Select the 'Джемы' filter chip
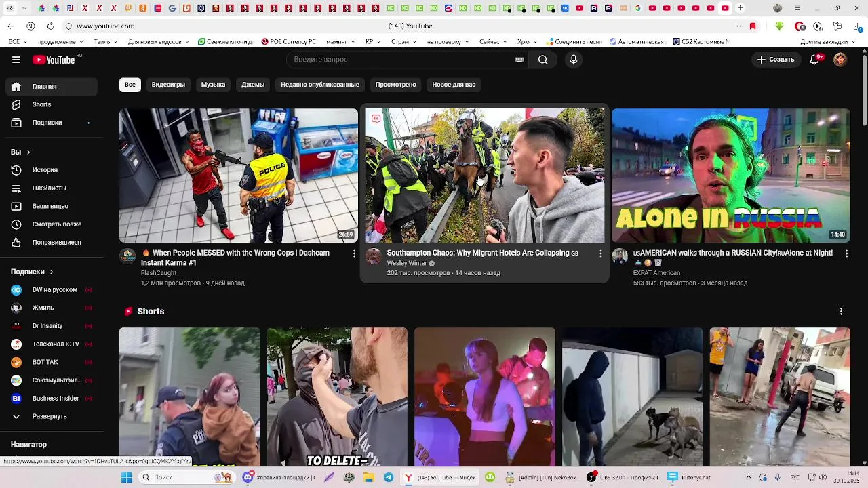Image resolution: width=868 pixels, height=488 pixels. pyautogui.click(x=253, y=85)
